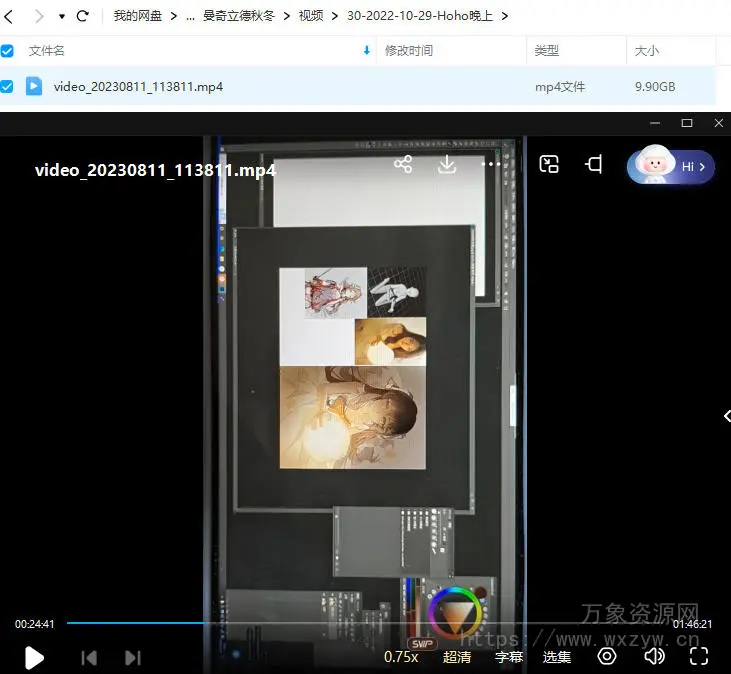This screenshot has height=674, width=731.
Task: Open the three-dot more options menu
Action: point(490,165)
